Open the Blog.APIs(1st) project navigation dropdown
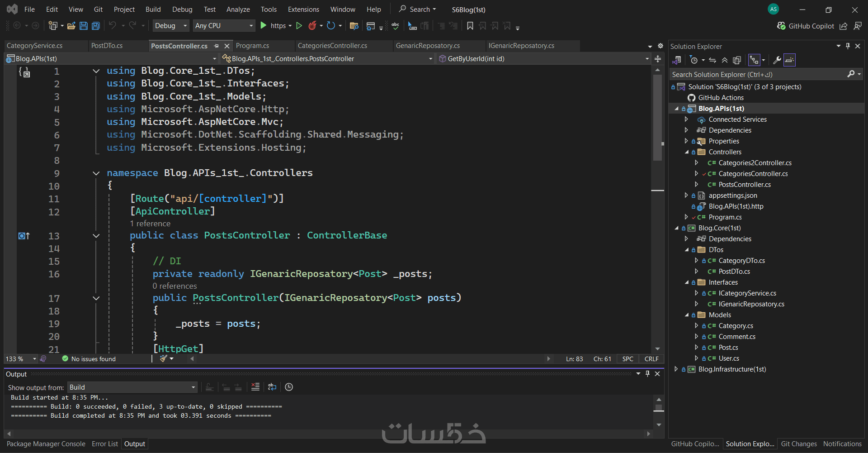 [x=112, y=59]
